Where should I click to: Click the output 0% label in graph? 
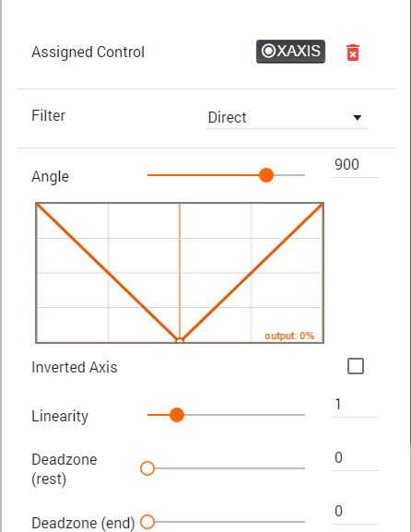tap(289, 336)
